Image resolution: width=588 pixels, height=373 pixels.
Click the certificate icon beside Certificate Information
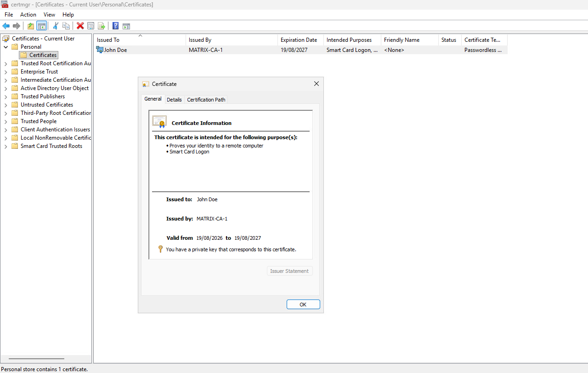[159, 122]
